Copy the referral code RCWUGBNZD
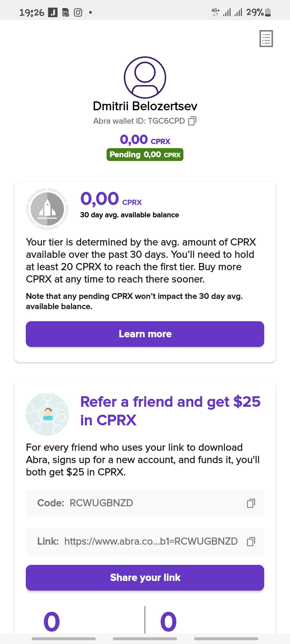Image resolution: width=290 pixels, height=644 pixels. pos(251,503)
